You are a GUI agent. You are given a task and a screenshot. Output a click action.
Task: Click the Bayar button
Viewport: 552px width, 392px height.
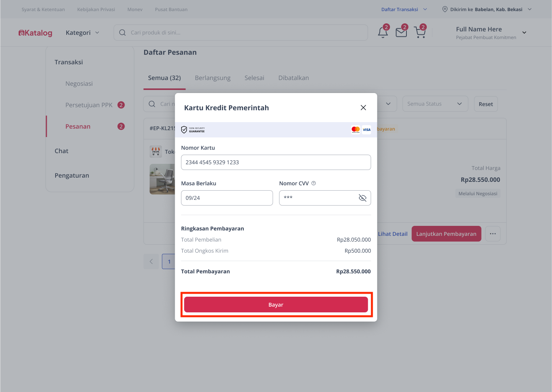click(x=276, y=305)
